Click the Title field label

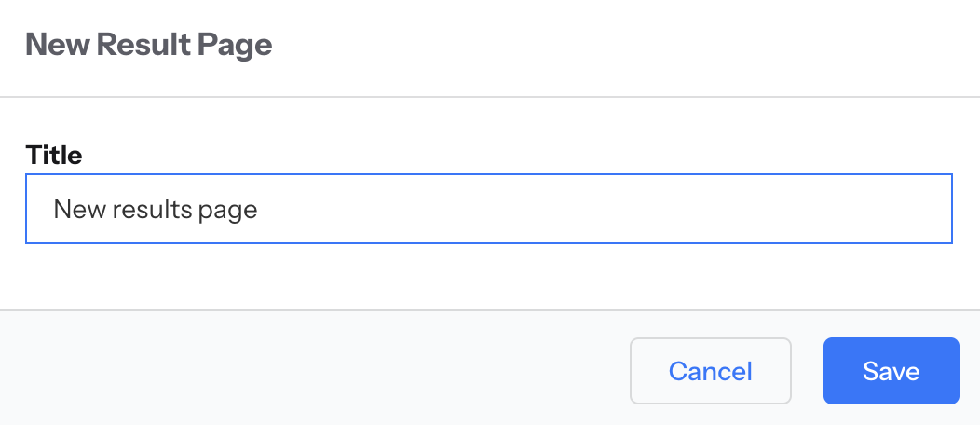54,155
